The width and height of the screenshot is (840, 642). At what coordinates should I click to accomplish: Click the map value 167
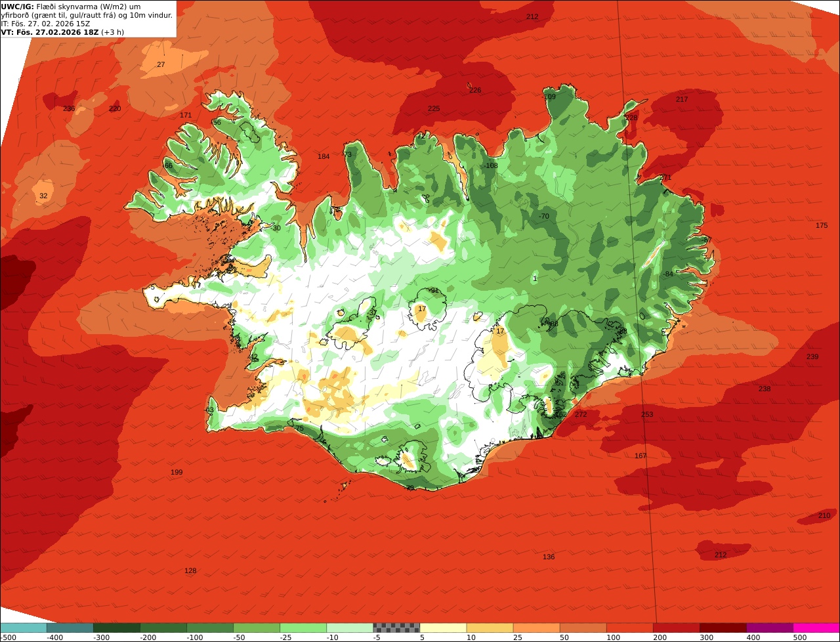point(640,456)
